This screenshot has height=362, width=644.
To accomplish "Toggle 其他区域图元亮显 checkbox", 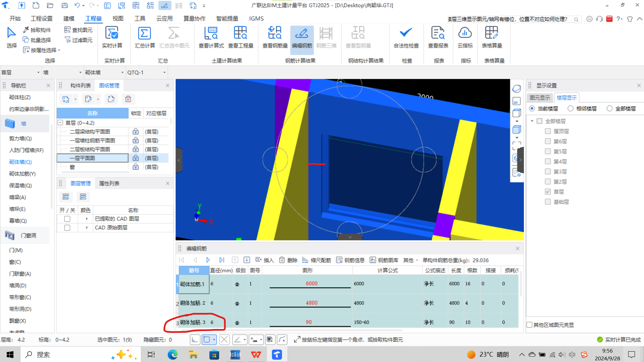I will 530,325.
